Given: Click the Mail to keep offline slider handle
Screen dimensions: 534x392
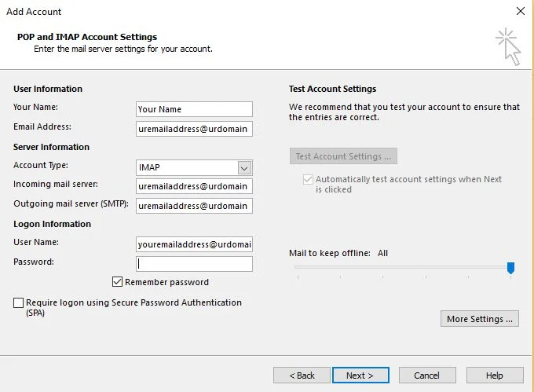Looking at the screenshot, I should coord(510,268).
